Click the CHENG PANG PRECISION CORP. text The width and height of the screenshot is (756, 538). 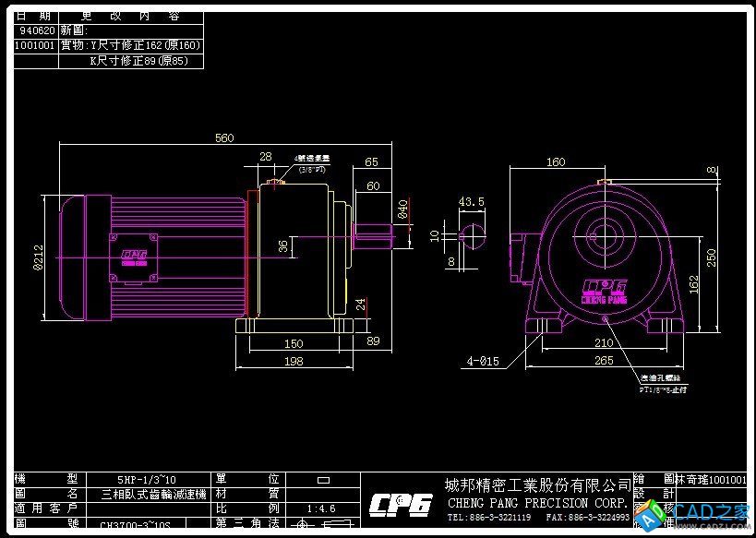[x=537, y=503]
